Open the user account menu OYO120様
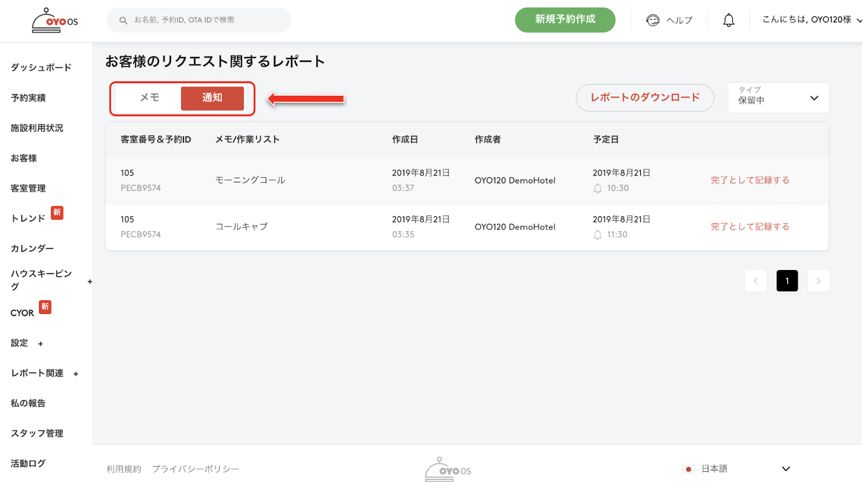Viewport: 868px width, 482px height. [812, 20]
